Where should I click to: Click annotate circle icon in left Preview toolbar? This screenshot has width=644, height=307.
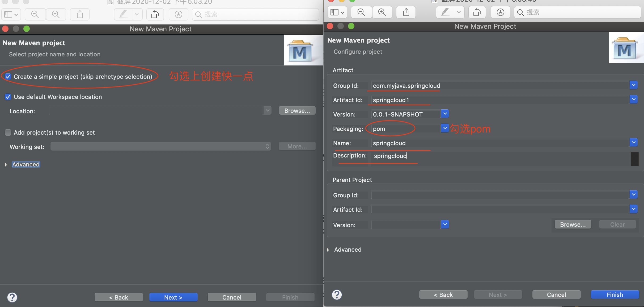pos(179,14)
